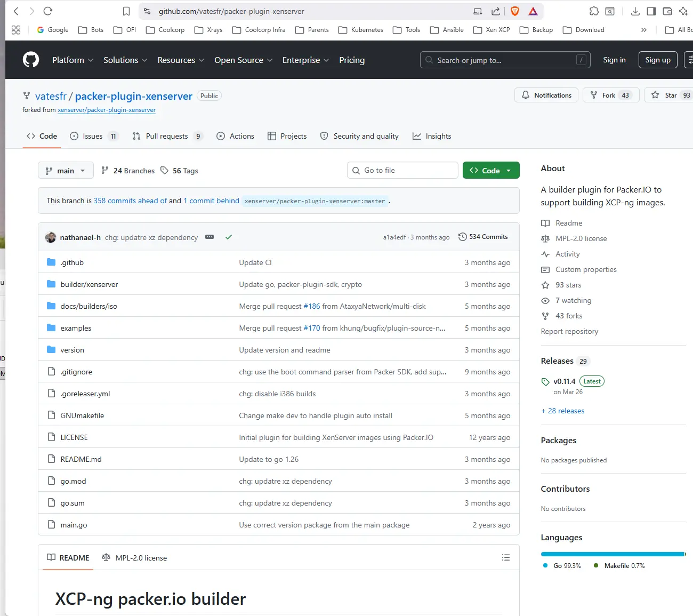This screenshot has height=616, width=693.
Task: Click the install app icon in address bar
Action: 478,11
